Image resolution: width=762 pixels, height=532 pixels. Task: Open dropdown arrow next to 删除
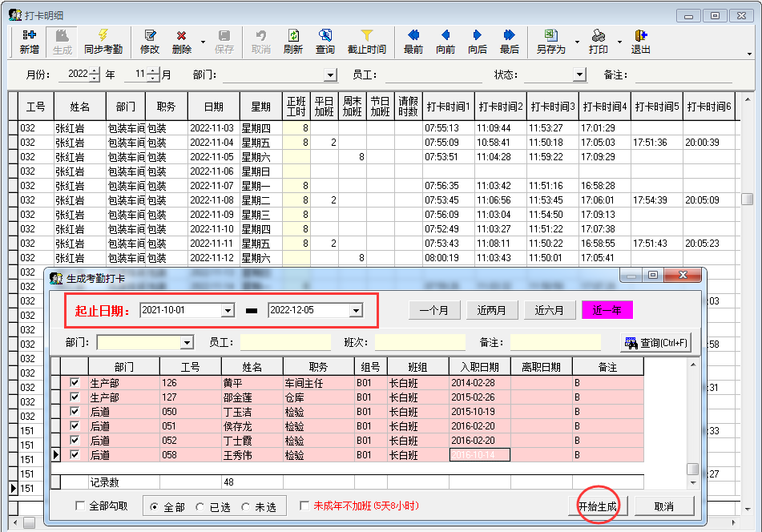(x=204, y=42)
